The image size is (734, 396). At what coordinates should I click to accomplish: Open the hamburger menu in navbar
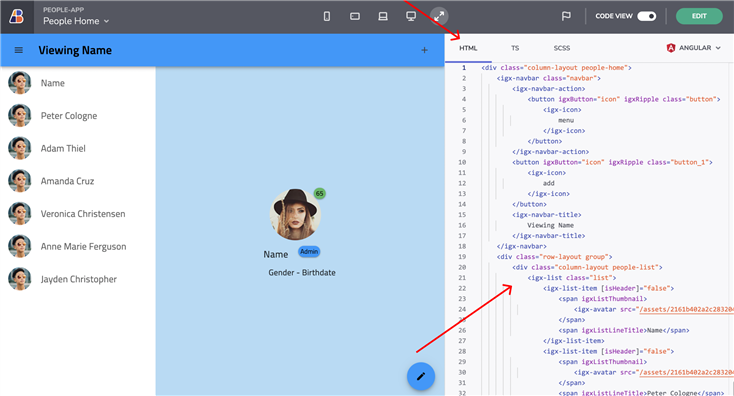tap(19, 50)
